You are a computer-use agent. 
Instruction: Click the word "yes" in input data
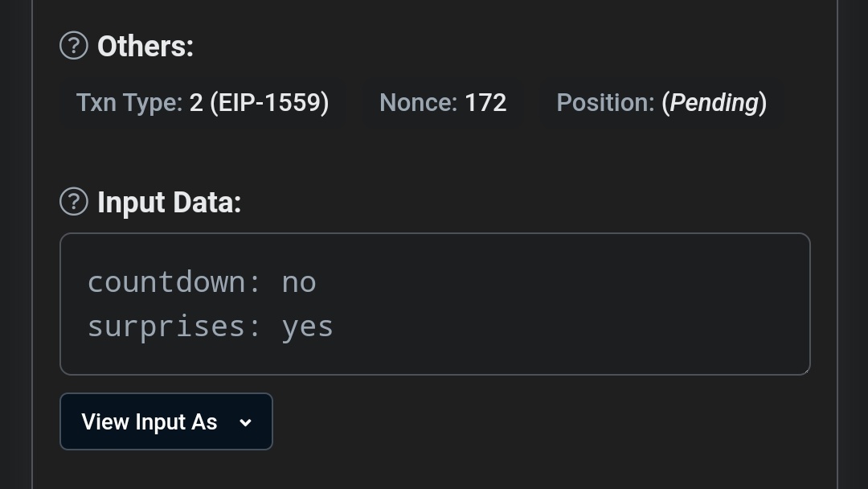pos(307,327)
